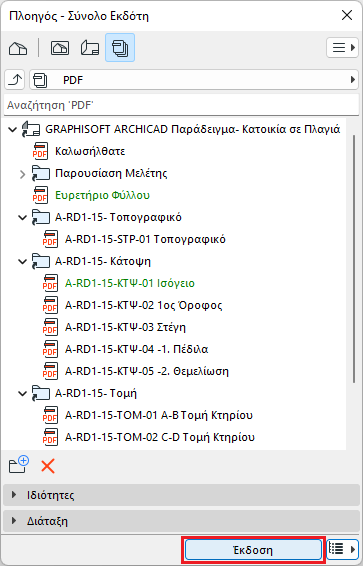Click PDF icon of ΤΟΜ-02 C-D Τομή
The width and height of the screenshot is (363, 566).
coord(50,437)
